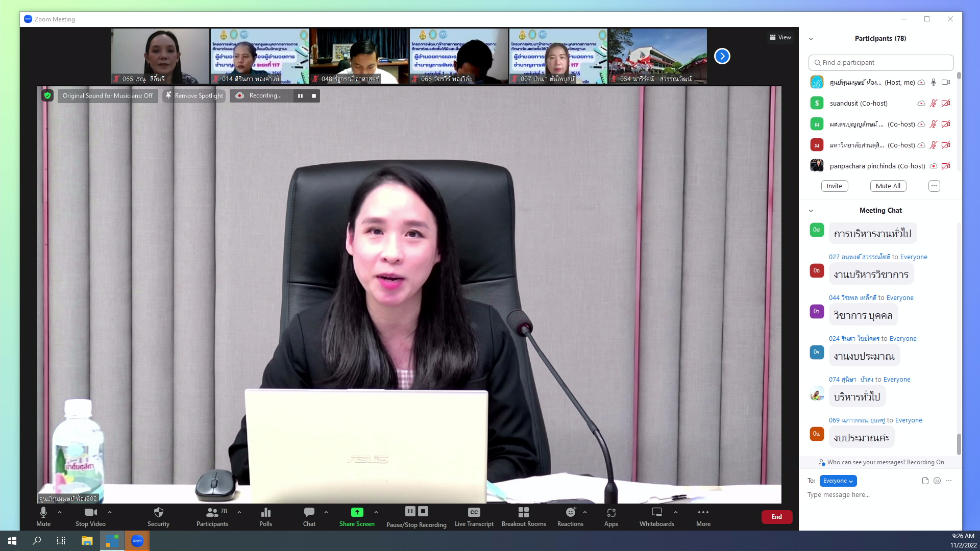The image size is (980, 551).
Task: Open Reactions smiley
Action: pos(570,516)
